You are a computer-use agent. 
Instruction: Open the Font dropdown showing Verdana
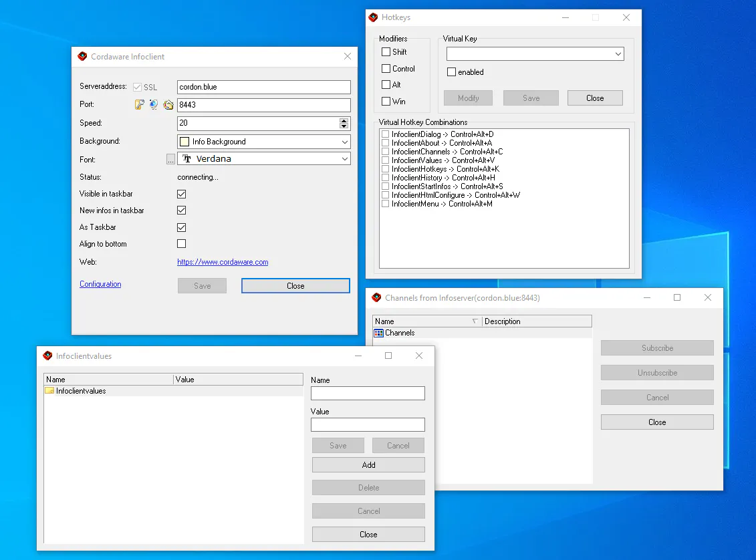[344, 159]
